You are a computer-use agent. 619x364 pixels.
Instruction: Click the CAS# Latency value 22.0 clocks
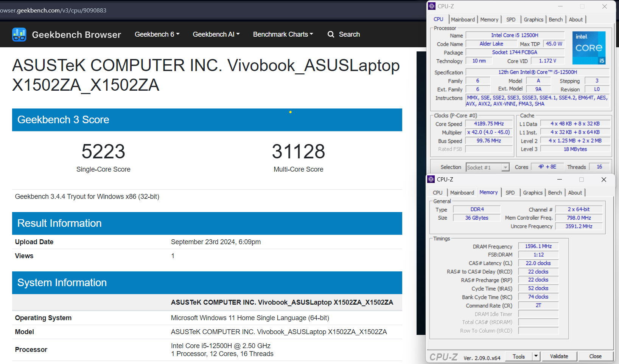click(x=538, y=263)
